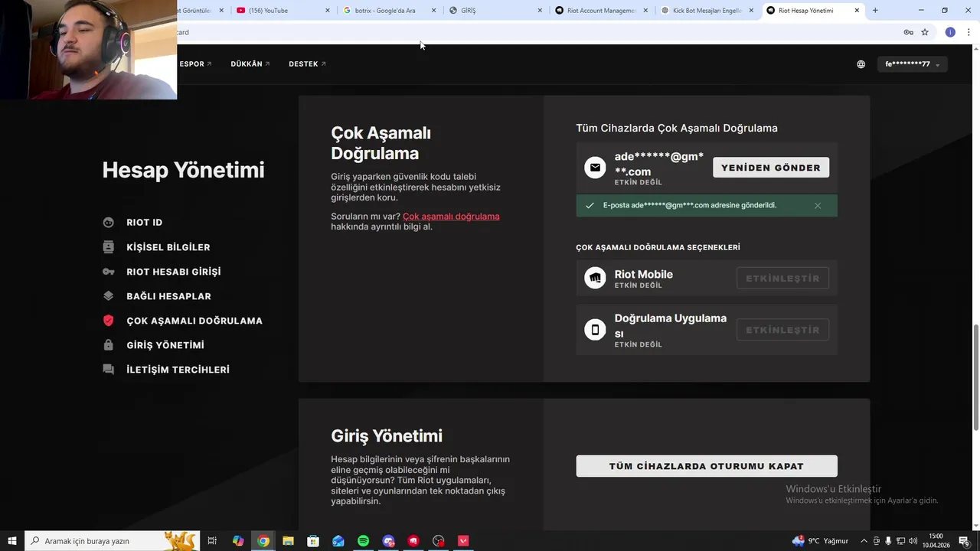Click ETKİNLEŞTİR for Riot Mobile

[x=782, y=278]
